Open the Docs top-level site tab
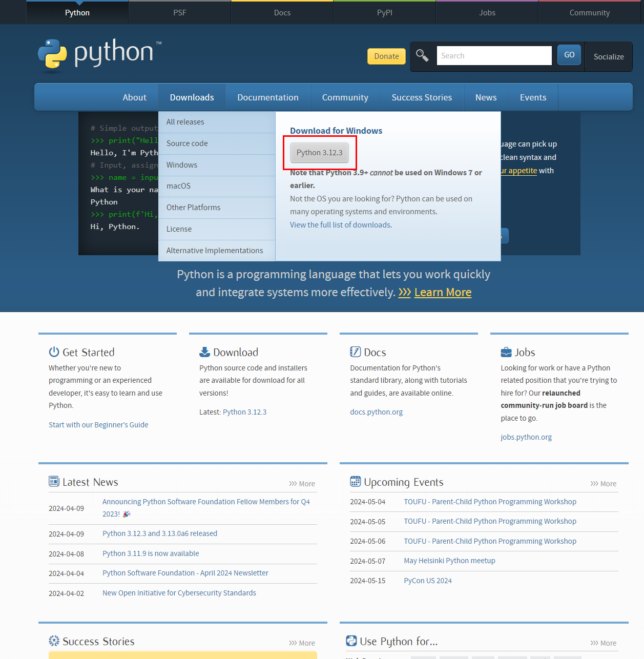 (x=282, y=12)
